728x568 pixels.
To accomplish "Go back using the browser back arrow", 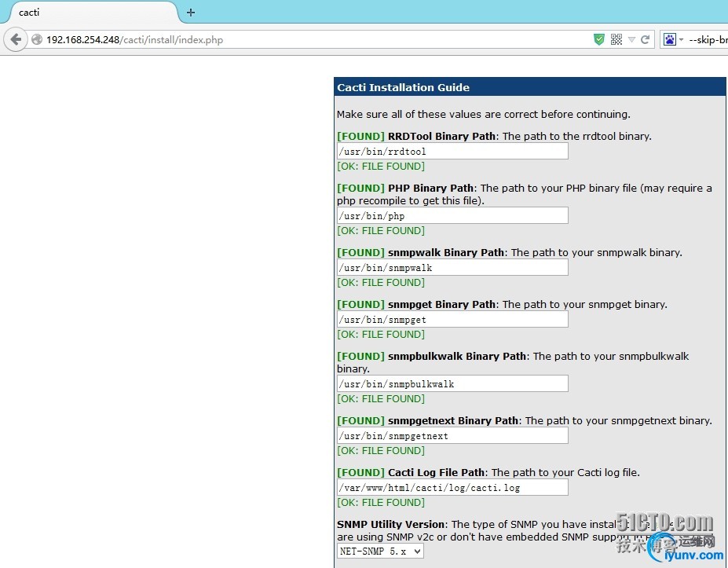I will [16, 39].
